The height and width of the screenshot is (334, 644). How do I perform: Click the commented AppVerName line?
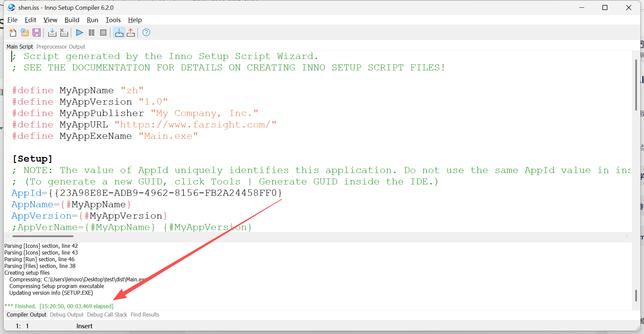(x=132, y=227)
